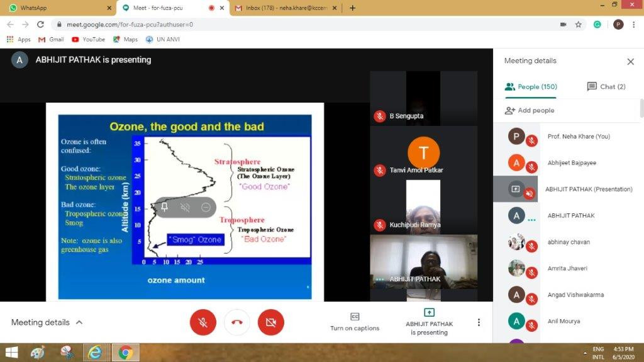The image size is (644, 362).
Task: Open ABHIJIT PATHAK is presenting options
Action: coord(429,322)
